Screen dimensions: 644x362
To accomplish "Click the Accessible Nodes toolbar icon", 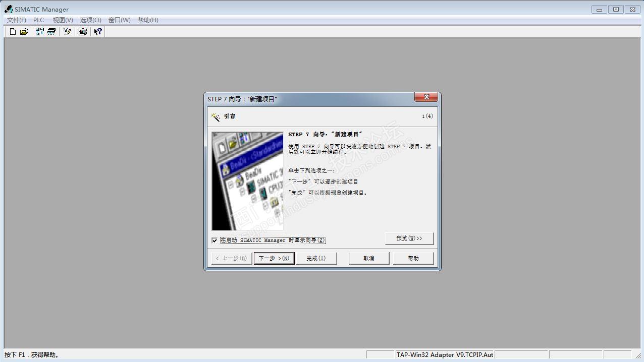I will (x=40, y=32).
